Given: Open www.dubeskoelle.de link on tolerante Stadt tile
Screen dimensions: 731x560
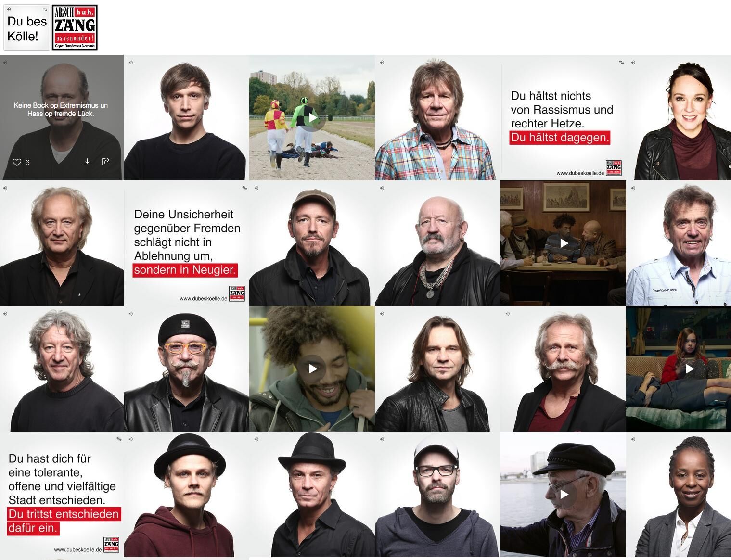Looking at the screenshot, I should 78,549.
